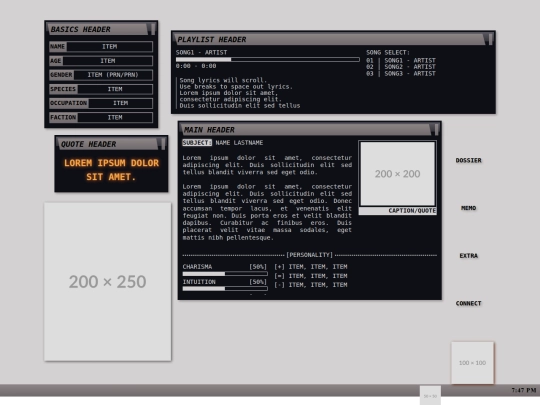
Task: Click the playlist song progress bar
Action: click(x=268, y=60)
